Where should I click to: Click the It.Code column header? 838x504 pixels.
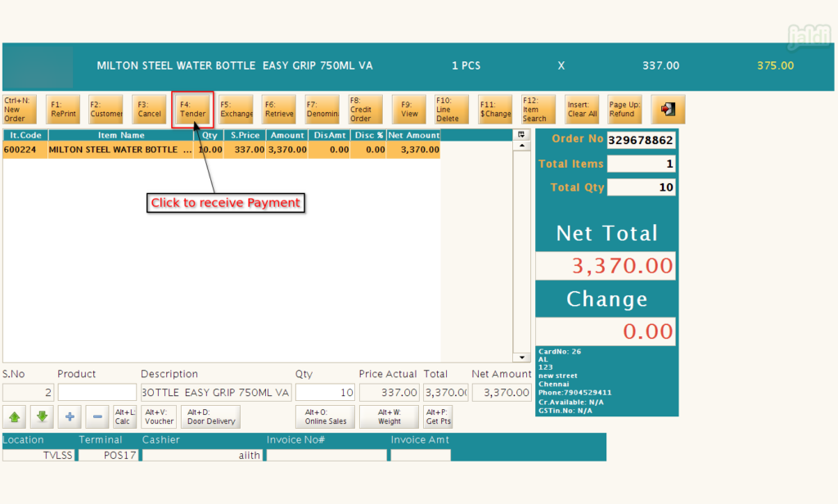pos(25,135)
